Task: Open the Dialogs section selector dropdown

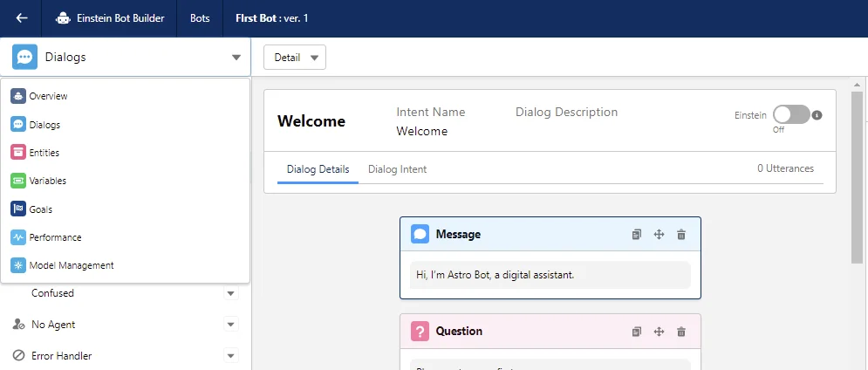Action: 126,57
